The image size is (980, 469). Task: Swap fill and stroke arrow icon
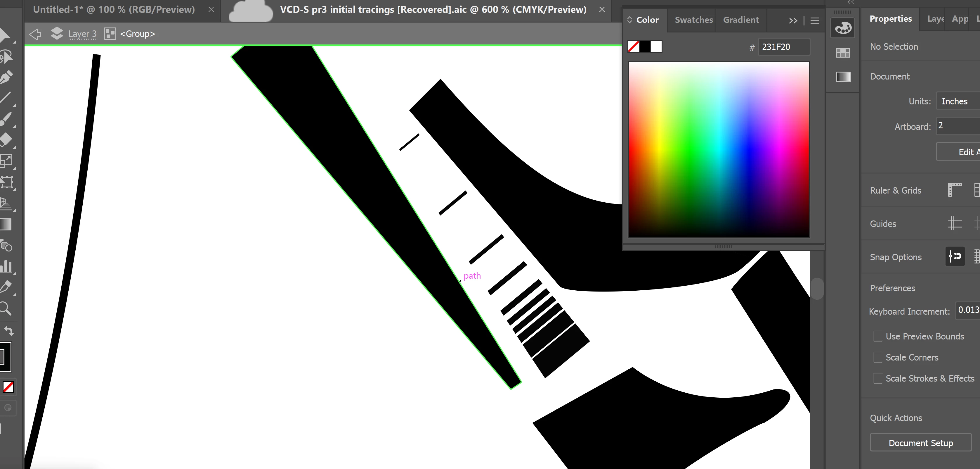[x=9, y=331]
